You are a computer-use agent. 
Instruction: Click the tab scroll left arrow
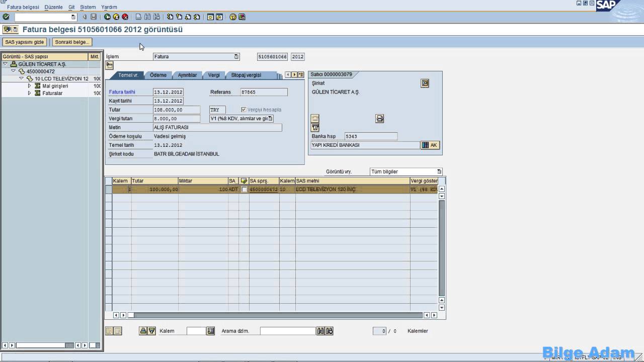[x=288, y=75]
